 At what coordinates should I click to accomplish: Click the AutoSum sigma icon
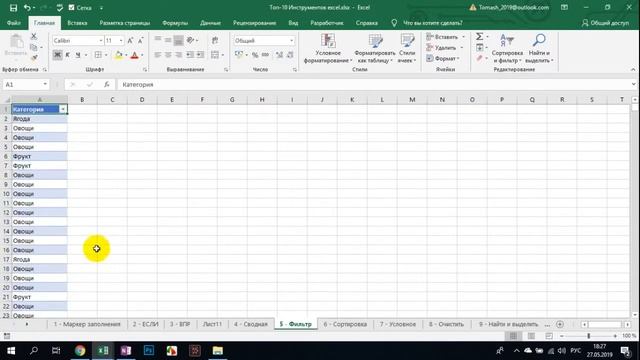click(480, 37)
